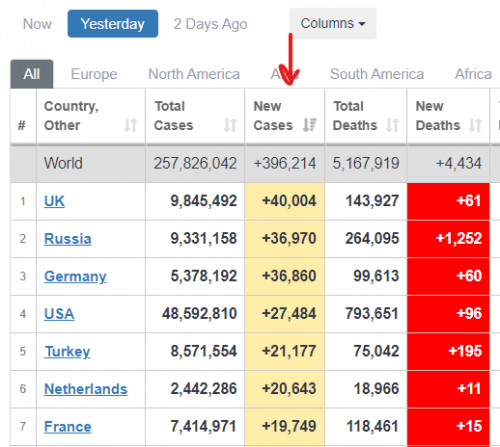This screenshot has width=500, height=447.
Task: Click Netherlands new cases +20,643
Action: pos(289,389)
